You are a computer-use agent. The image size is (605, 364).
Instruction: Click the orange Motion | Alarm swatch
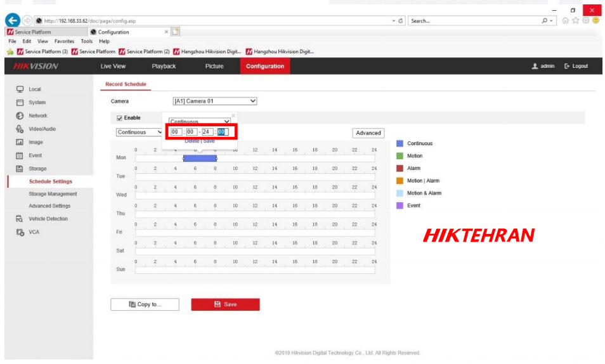pyautogui.click(x=400, y=181)
